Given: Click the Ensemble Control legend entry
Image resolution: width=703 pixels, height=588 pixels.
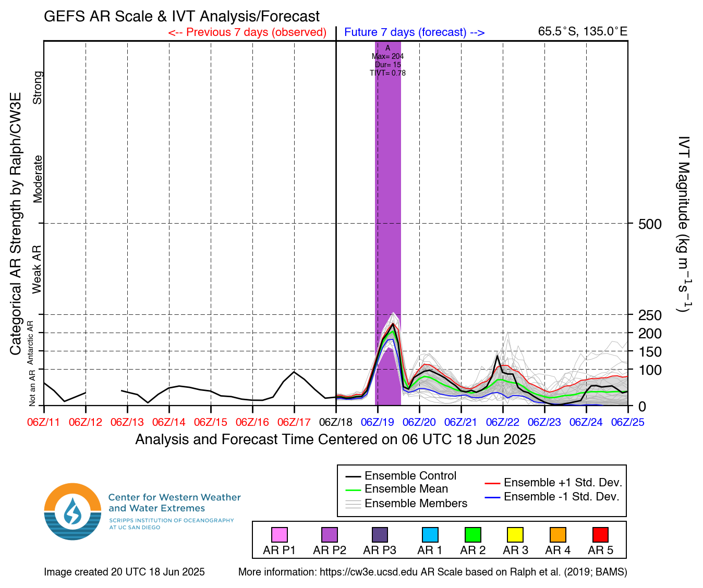Looking at the screenshot, I should click(401, 476).
